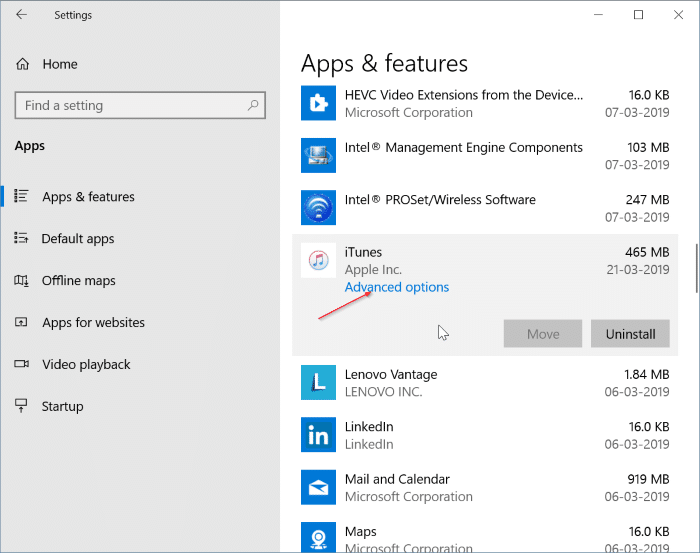This screenshot has width=700, height=553.
Task: Select Intel PROSet/Wireless Software name
Action: pyautogui.click(x=440, y=200)
